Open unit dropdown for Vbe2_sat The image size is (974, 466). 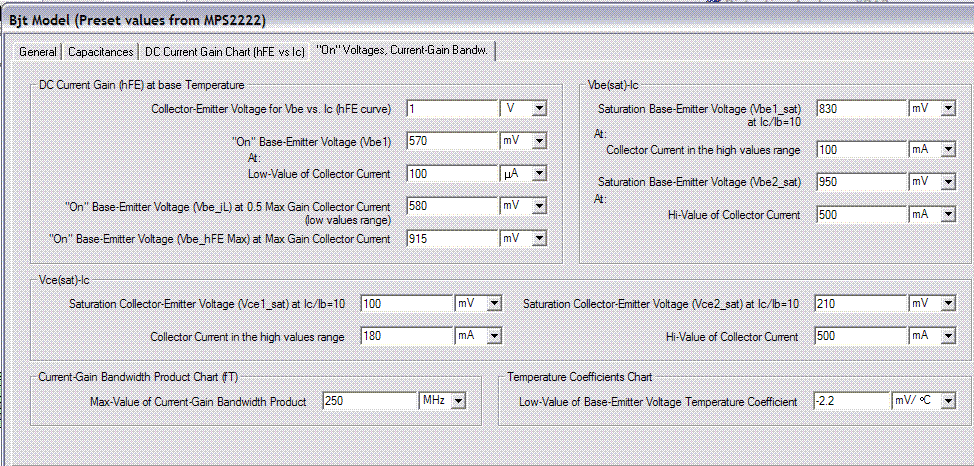coord(948,183)
